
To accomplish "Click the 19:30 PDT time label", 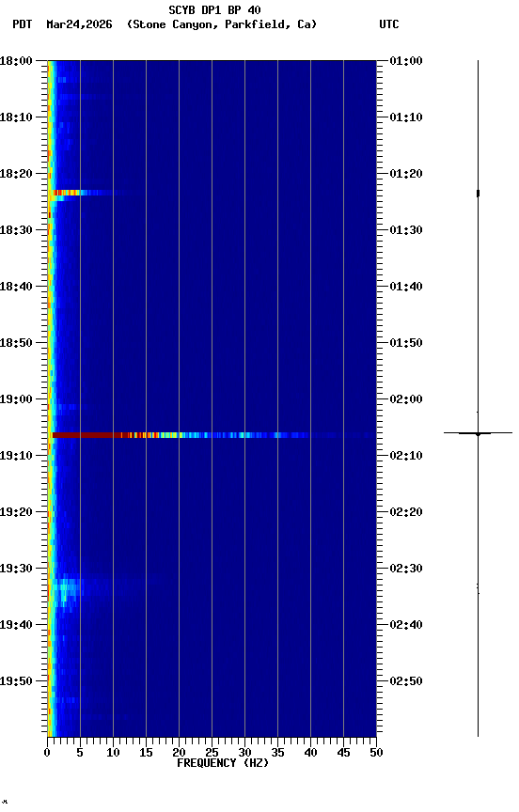I will 16,569.
